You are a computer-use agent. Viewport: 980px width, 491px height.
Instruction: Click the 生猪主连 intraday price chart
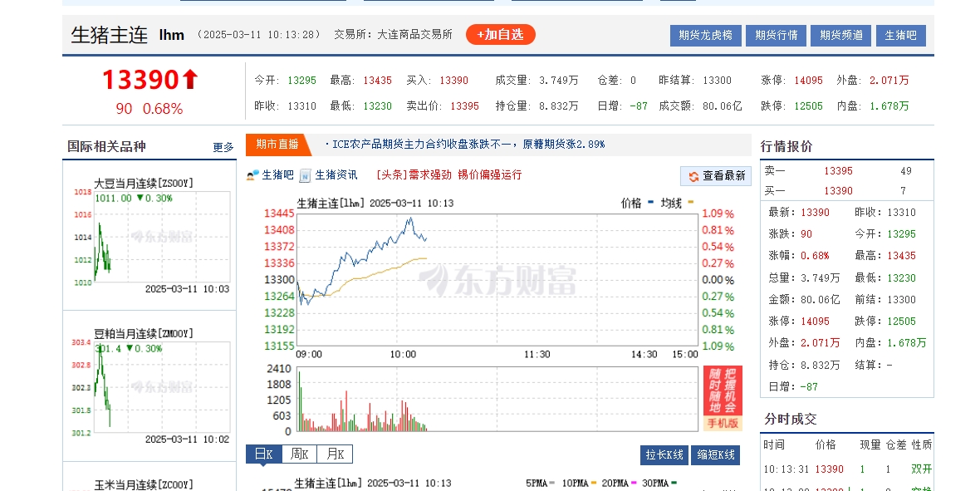tap(497, 280)
